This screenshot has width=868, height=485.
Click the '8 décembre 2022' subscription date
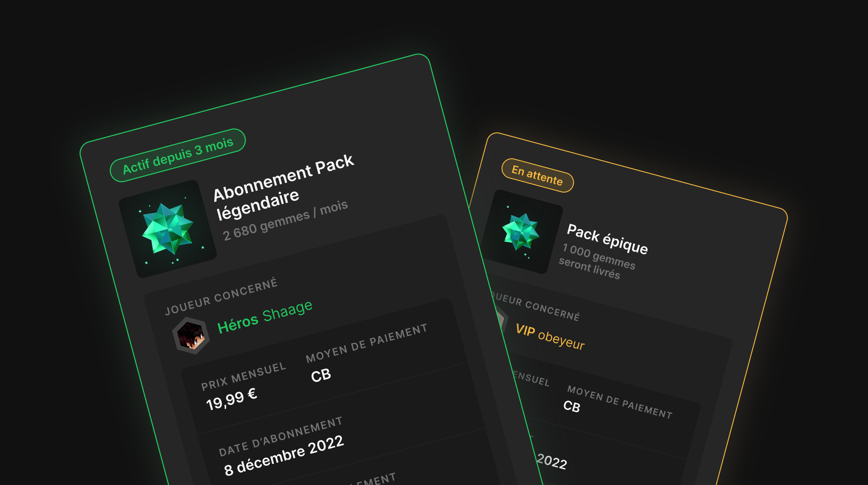pyautogui.click(x=284, y=455)
